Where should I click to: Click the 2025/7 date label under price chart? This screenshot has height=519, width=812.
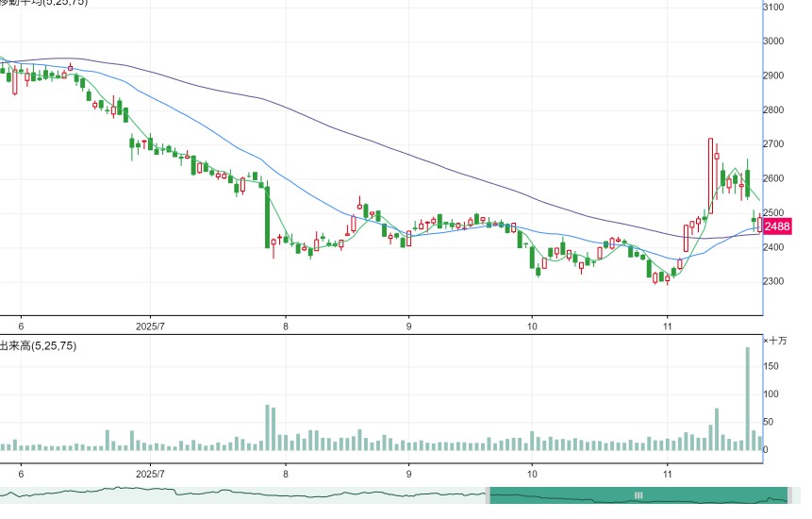(x=150, y=326)
